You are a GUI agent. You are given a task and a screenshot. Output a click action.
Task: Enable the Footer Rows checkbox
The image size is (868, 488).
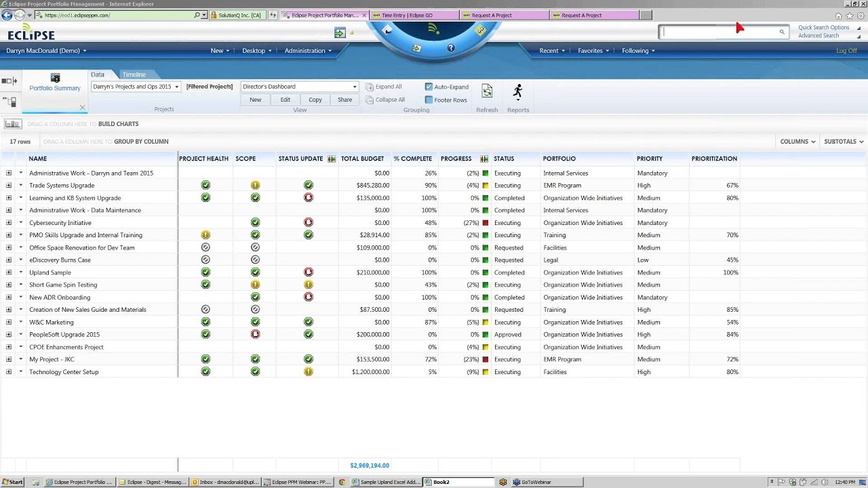[x=429, y=100]
